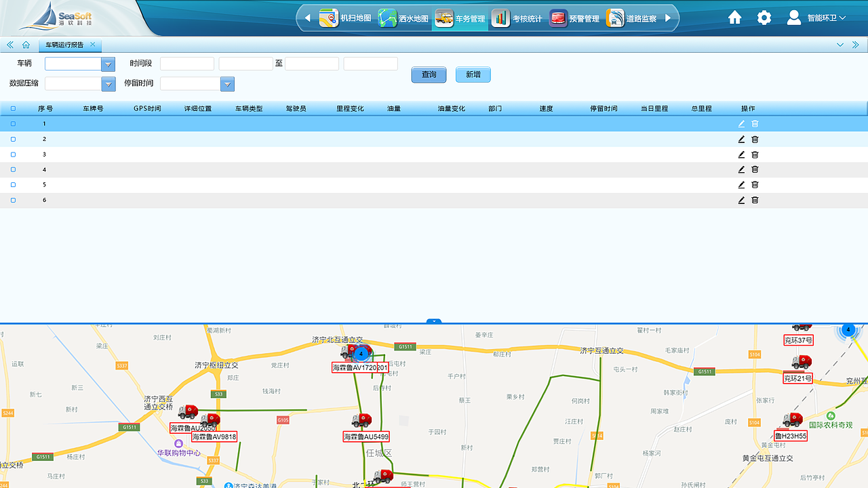Go to home via header house icon
The height and width of the screenshot is (488, 868).
tap(735, 18)
